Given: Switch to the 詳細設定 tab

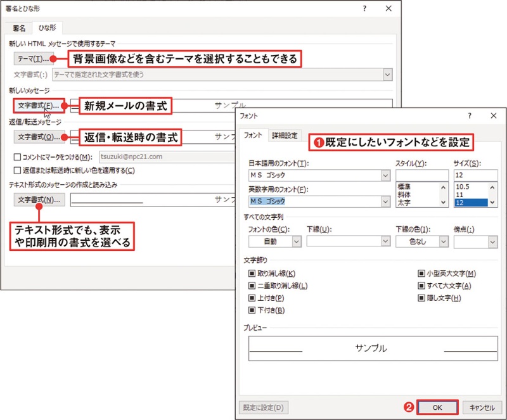Looking at the screenshot, I should point(285,136).
